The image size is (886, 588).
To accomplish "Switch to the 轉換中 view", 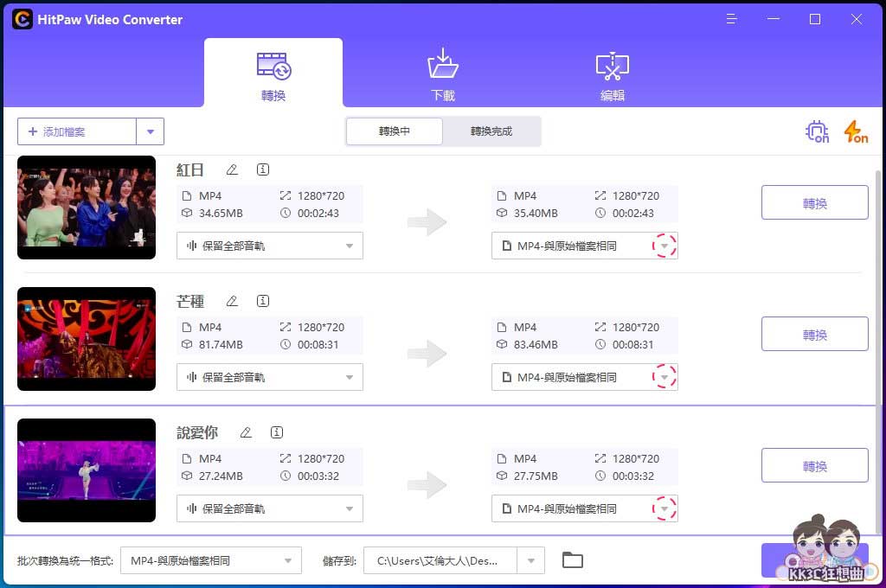I will tap(394, 131).
